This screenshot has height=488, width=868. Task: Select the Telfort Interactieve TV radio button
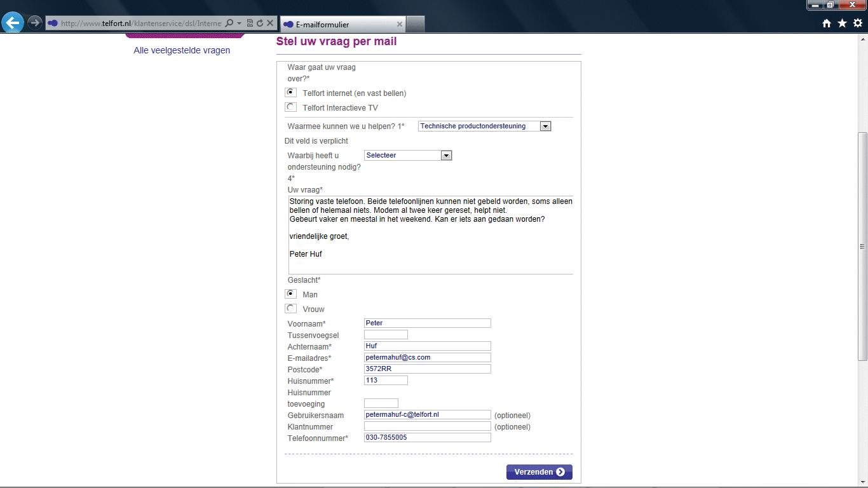(291, 107)
